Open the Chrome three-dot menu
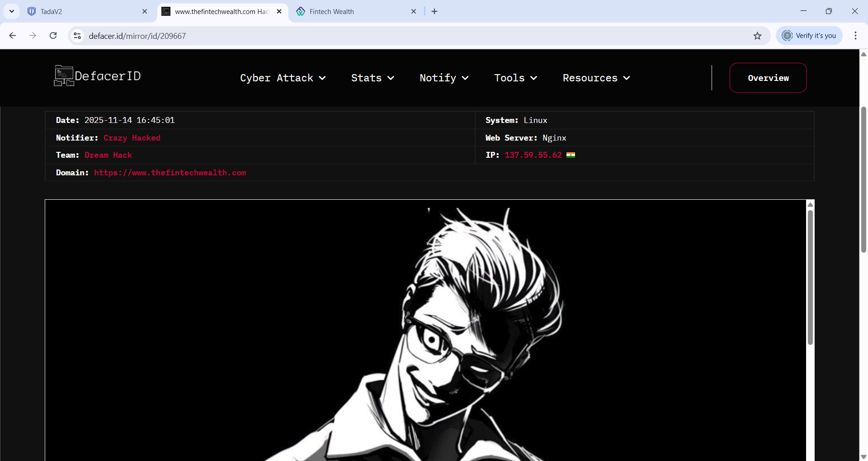The height and width of the screenshot is (461, 868). pos(855,36)
